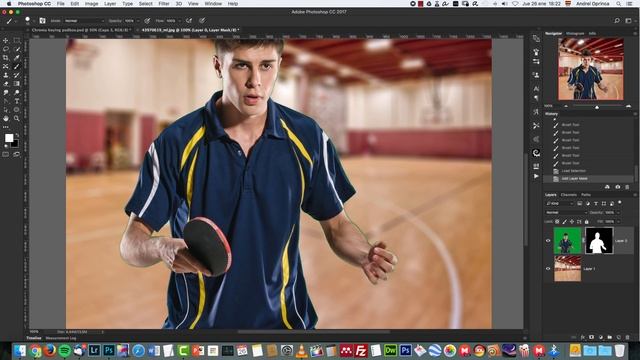Click the delete layer trash icon
This screenshot has height=360, width=640.
627,337
